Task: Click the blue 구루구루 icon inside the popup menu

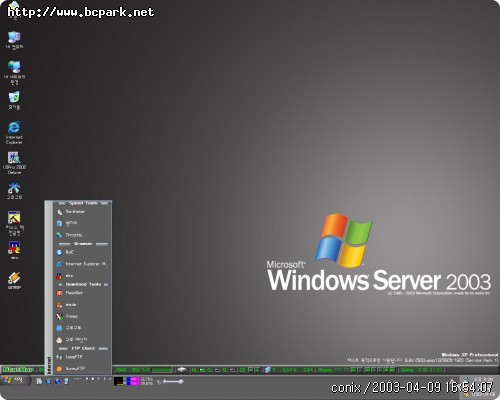Action: coord(59,328)
